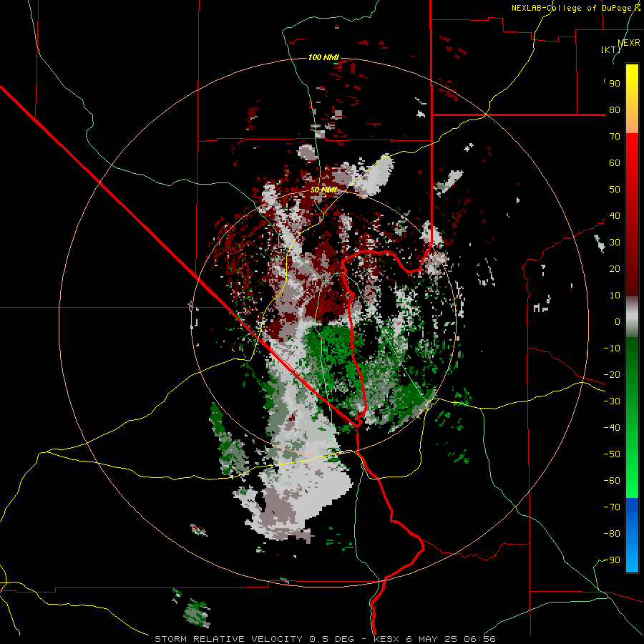644x644 pixels.
Task: Click the STORM RELATIVE VELOCITY caption text
Action: (x=228, y=639)
